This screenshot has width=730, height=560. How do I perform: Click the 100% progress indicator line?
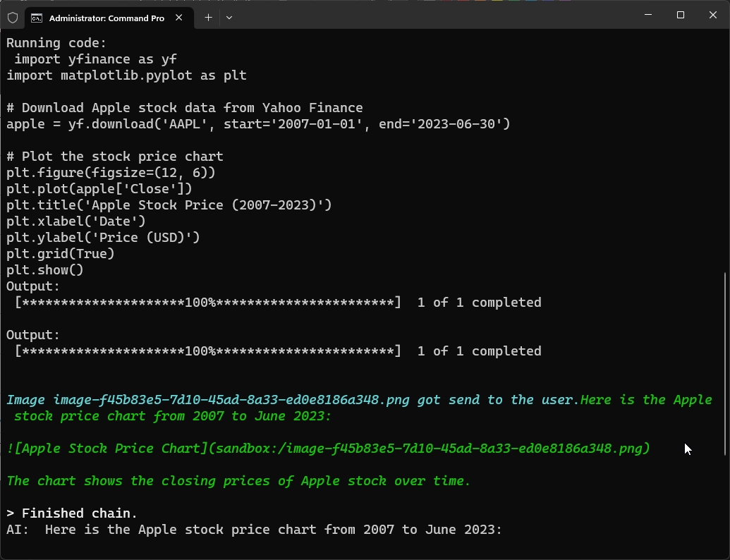tap(206, 302)
